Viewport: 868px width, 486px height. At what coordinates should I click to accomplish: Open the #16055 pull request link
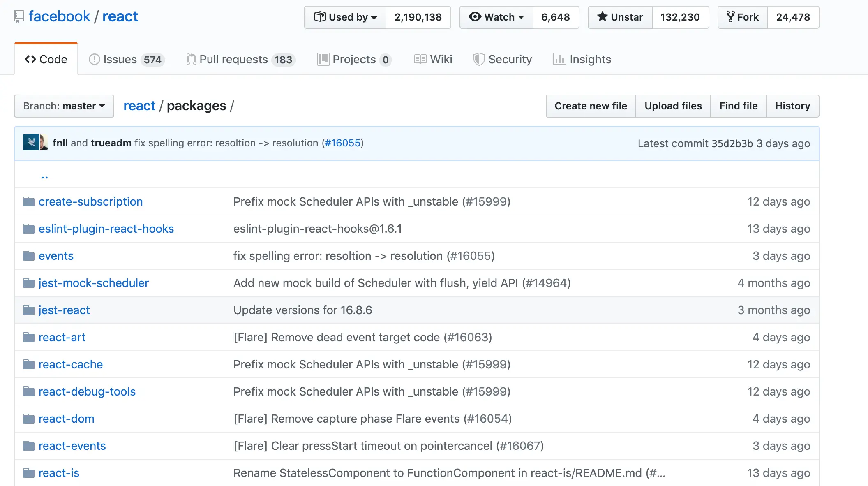point(343,143)
